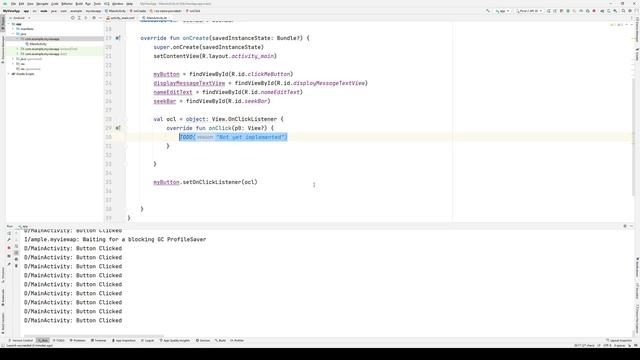Click the Run console horizontal scrollbar
The width and height of the screenshot is (640, 360).
point(94,336)
